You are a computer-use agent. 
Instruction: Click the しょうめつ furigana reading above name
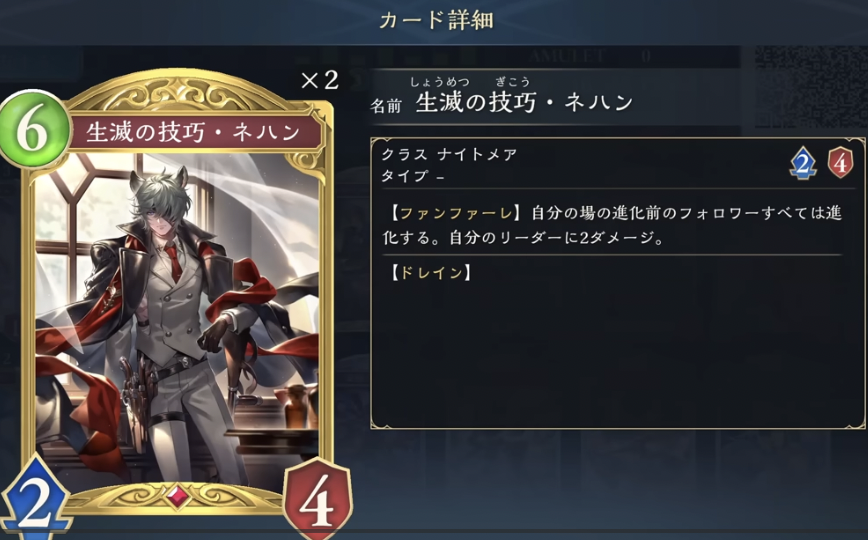click(x=440, y=82)
